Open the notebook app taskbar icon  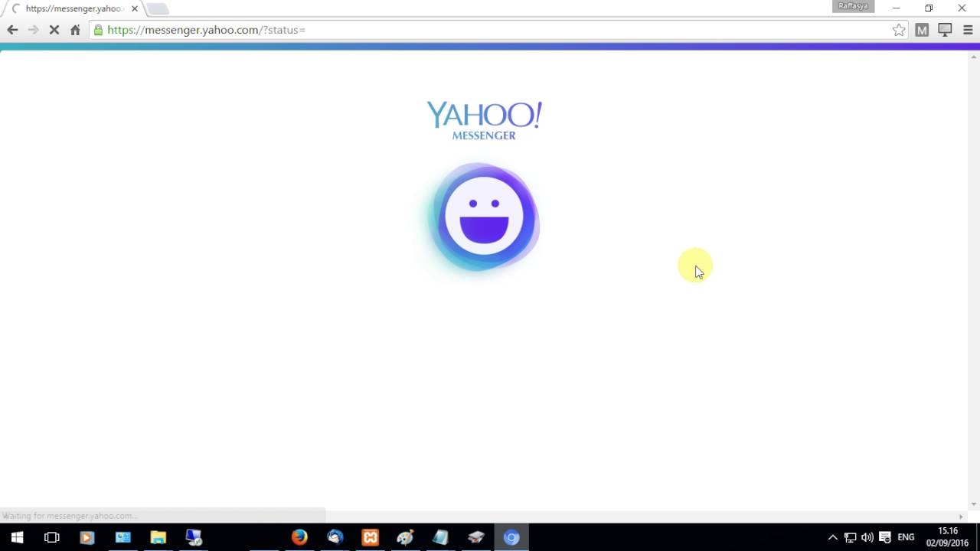pos(440,537)
